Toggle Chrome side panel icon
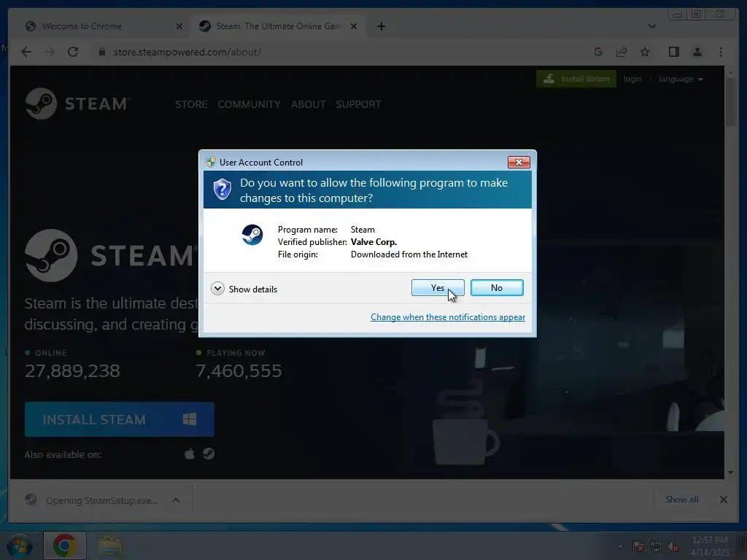 pos(673,52)
